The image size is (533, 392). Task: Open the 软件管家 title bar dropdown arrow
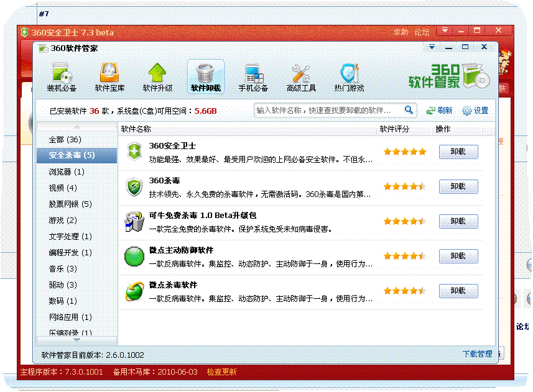pyautogui.click(x=432, y=47)
